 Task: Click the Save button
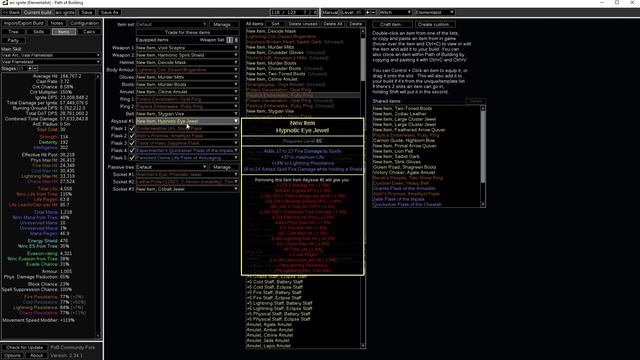(87, 12)
